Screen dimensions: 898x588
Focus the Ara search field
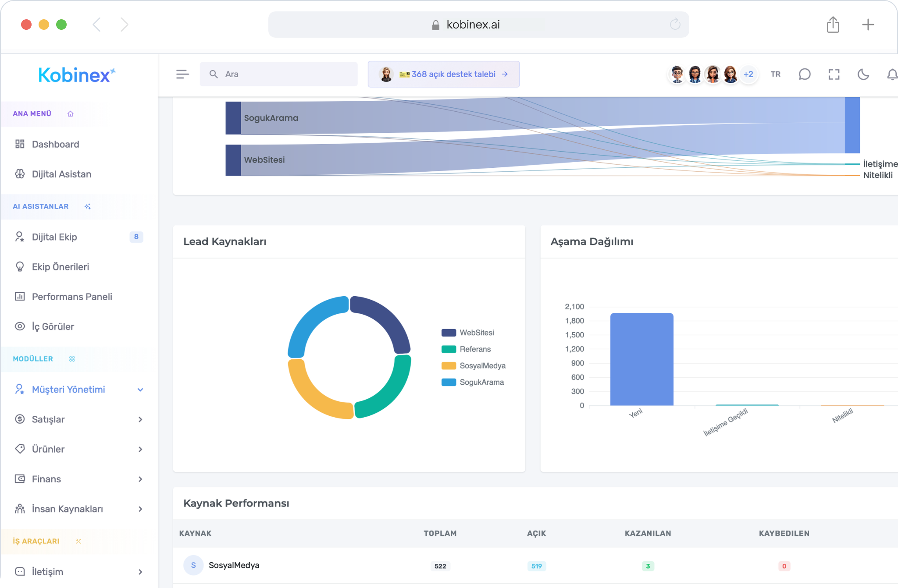coord(278,74)
